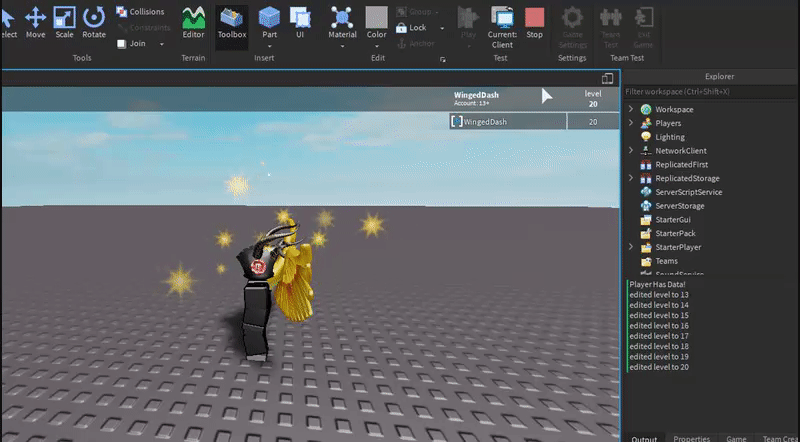Open the Terrain Editor
This screenshot has height=442, width=800.
193,23
